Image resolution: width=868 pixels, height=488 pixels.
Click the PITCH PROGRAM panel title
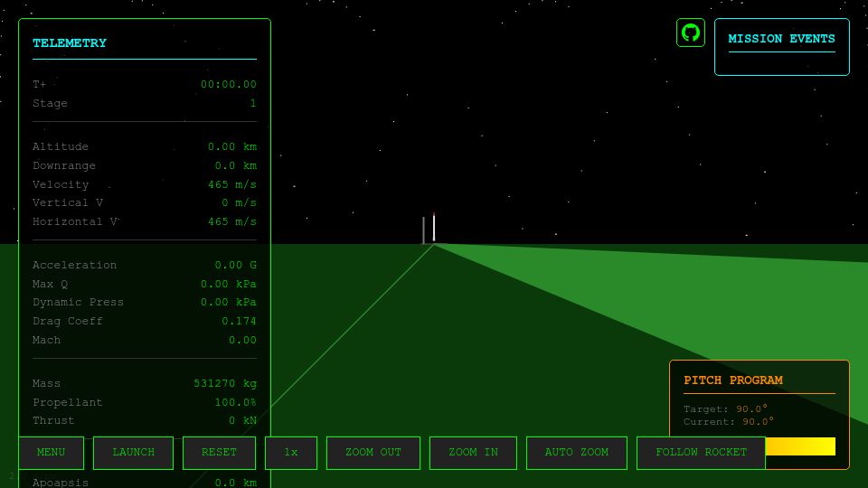[733, 380]
